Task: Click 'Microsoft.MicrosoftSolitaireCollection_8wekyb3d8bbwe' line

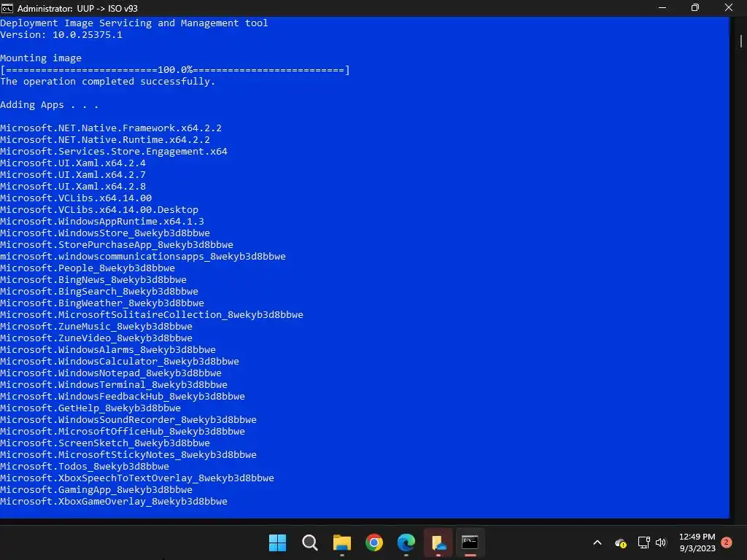Action: click(x=152, y=315)
